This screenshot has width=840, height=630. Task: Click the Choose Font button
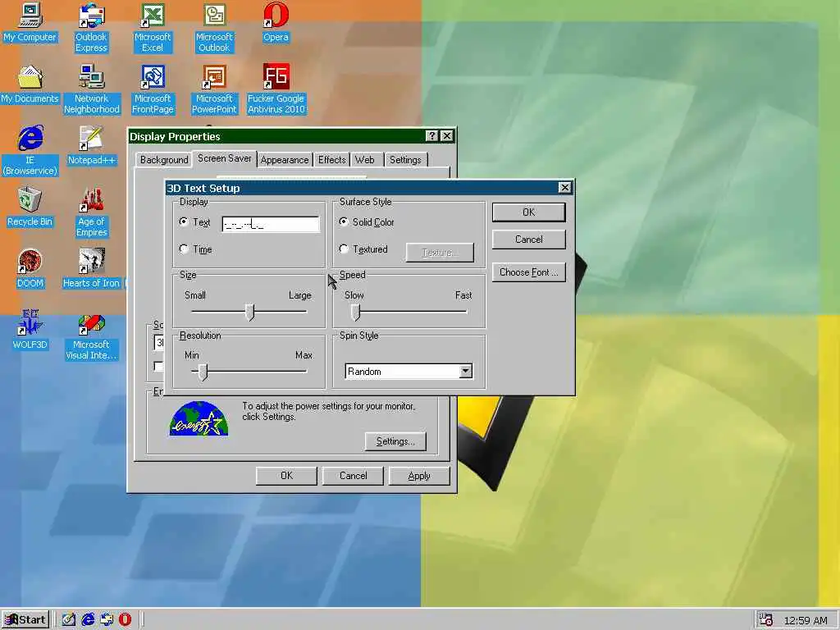[x=529, y=272]
